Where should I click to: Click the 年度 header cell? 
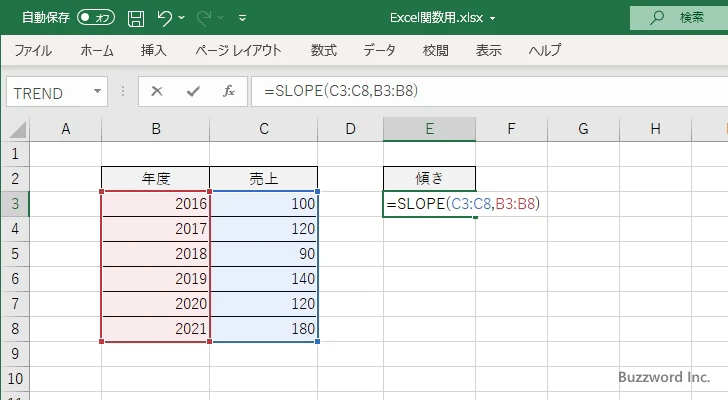point(156,179)
